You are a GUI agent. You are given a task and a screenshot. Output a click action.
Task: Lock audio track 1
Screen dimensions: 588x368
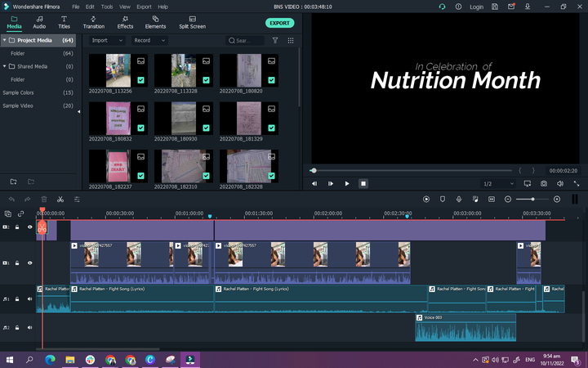coord(17,299)
